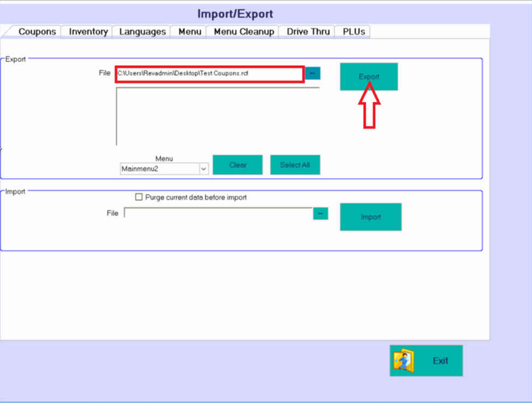Click the export File path field
Viewport: 532px width, 403px height.
(210, 74)
